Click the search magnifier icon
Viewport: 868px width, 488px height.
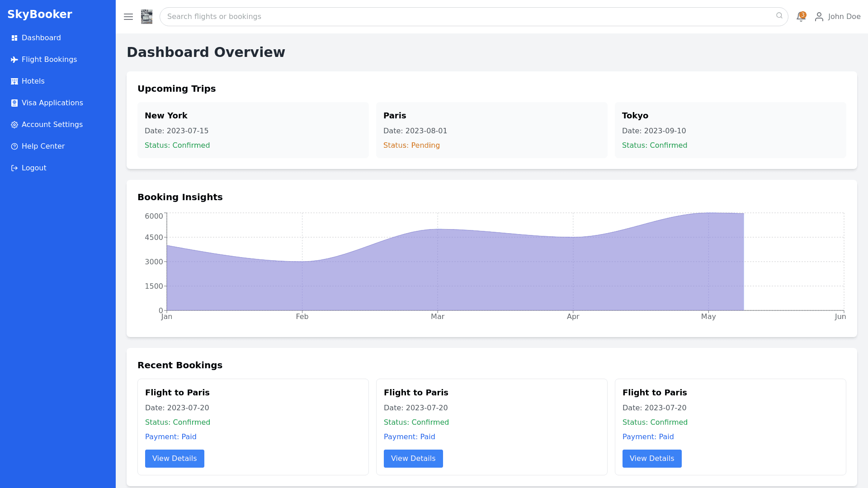779,16
